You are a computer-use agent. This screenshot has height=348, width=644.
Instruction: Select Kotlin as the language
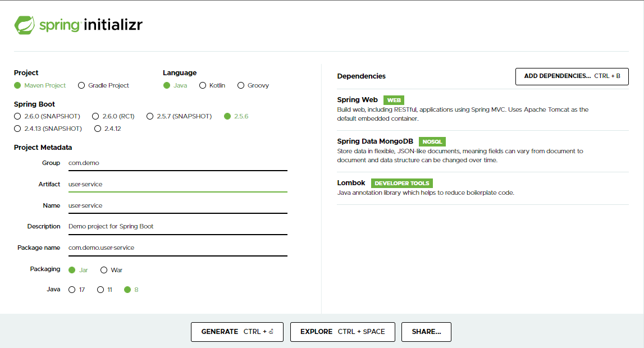point(202,85)
